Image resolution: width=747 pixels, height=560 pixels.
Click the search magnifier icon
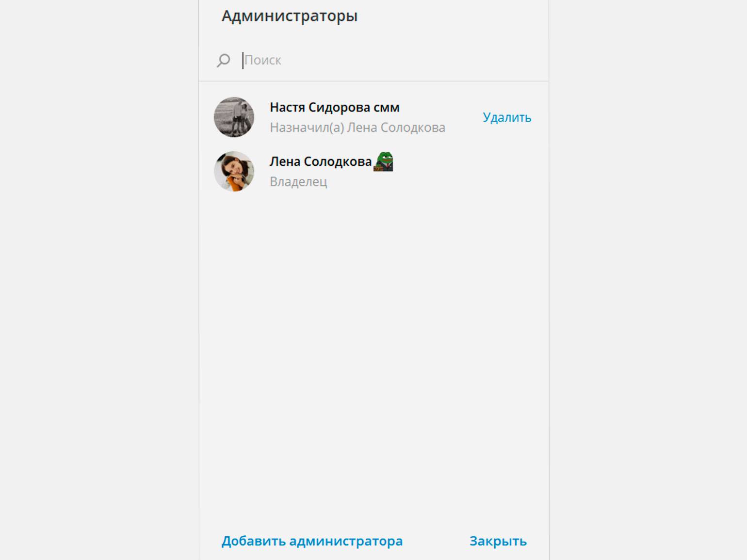223,60
